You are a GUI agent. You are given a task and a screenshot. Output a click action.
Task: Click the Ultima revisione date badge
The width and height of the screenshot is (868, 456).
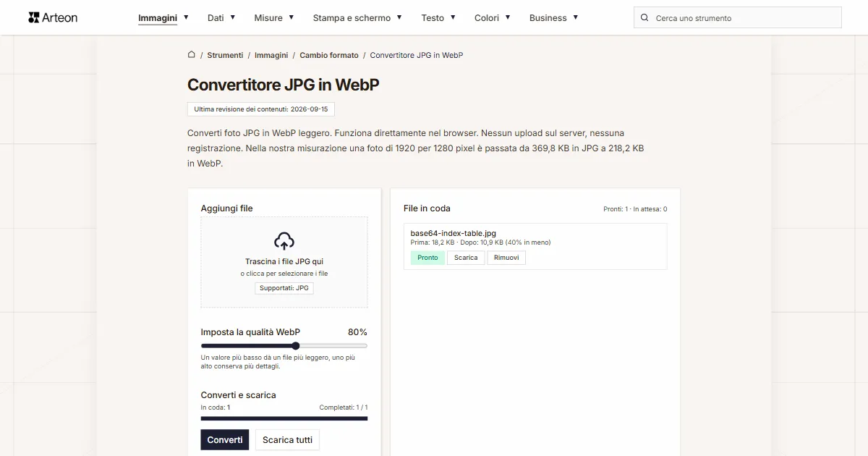click(x=261, y=109)
